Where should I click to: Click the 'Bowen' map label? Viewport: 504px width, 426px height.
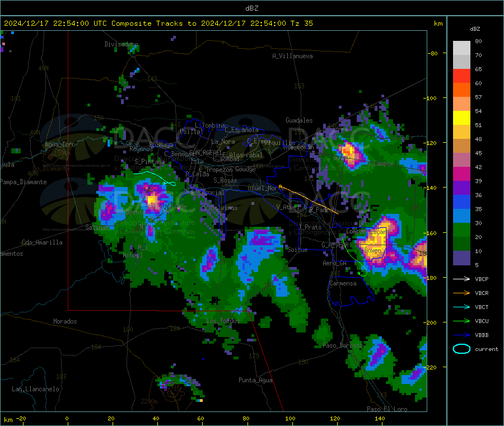point(372,250)
